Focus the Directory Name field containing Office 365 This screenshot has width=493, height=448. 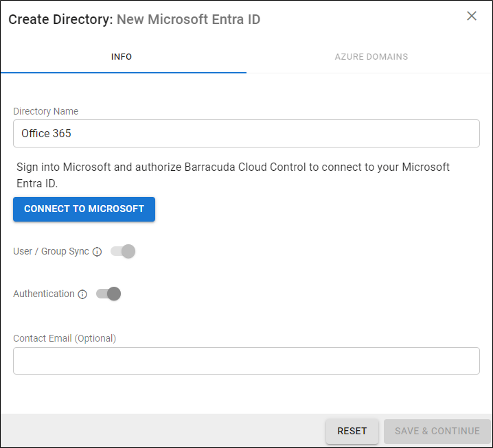coord(246,134)
